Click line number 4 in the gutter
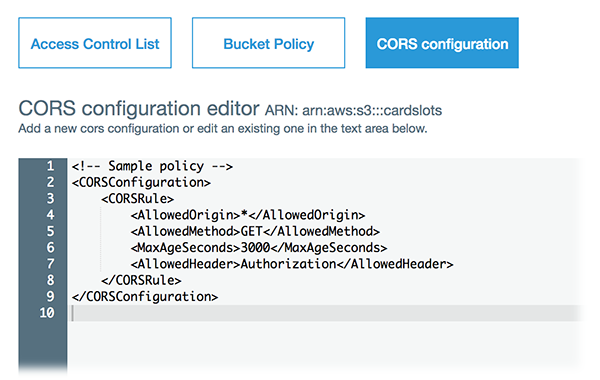The height and width of the screenshot is (380, 600). [x=50, y=215]
